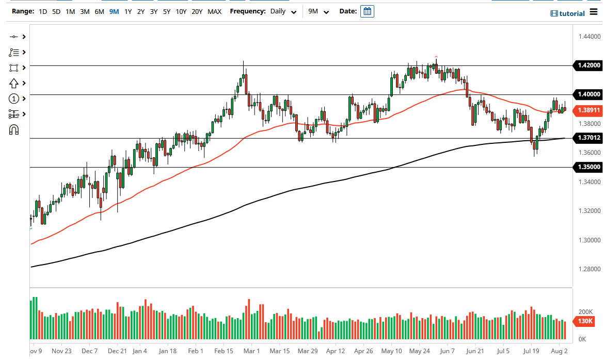Screen dimensions: 604x364
Task: Click the Feb 15 date label
Action: click(224, 351)
